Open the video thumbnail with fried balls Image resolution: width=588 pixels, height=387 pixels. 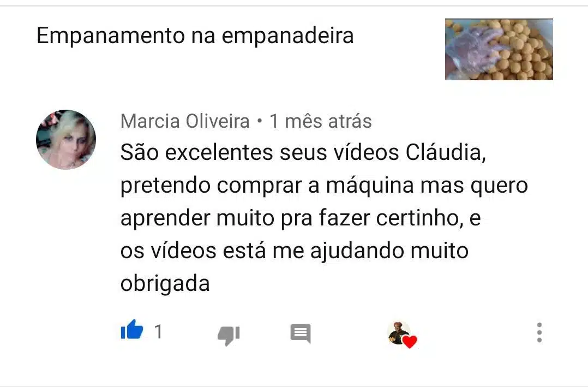point(499,49)
